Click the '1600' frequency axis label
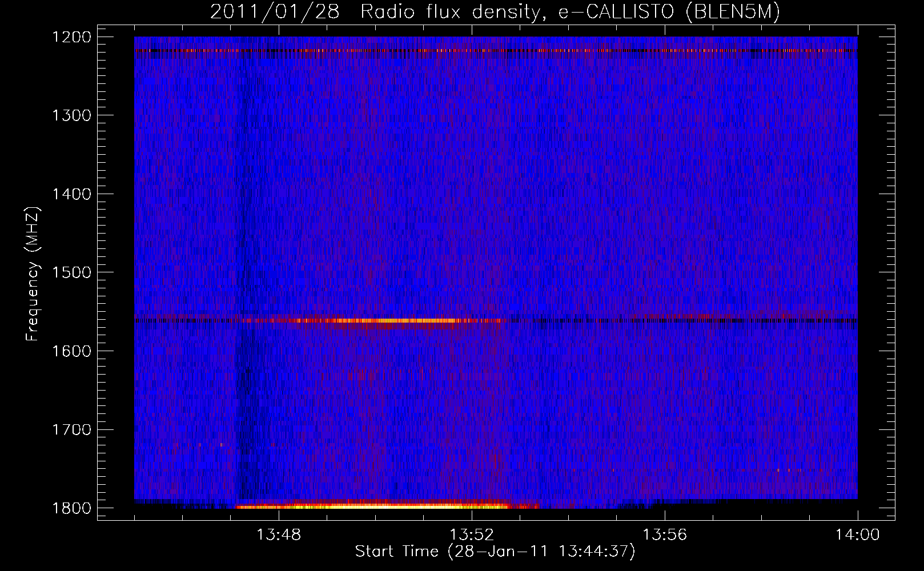The width and height of the screenshot is (924, 571). tap(71, 351)
